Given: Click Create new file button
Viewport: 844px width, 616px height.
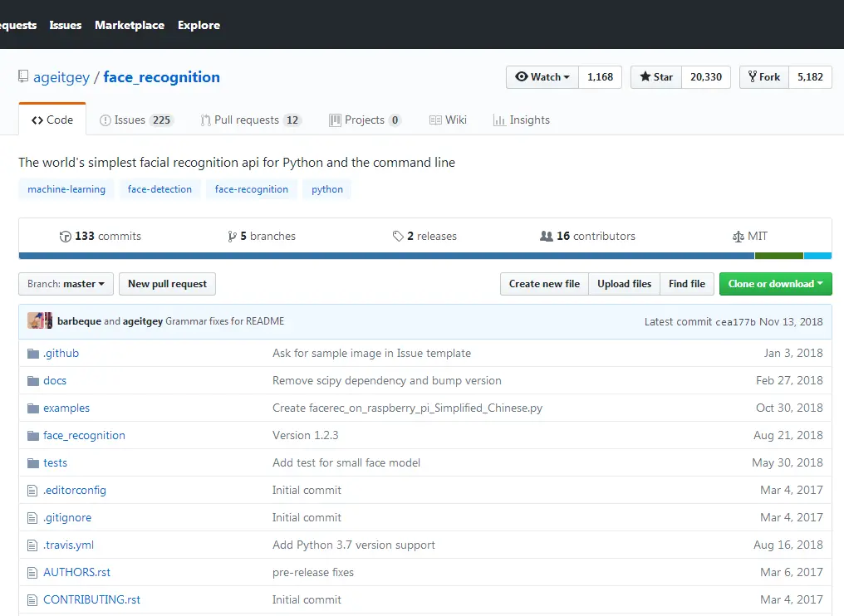Looking at the screenshot, I should [544, 284].
